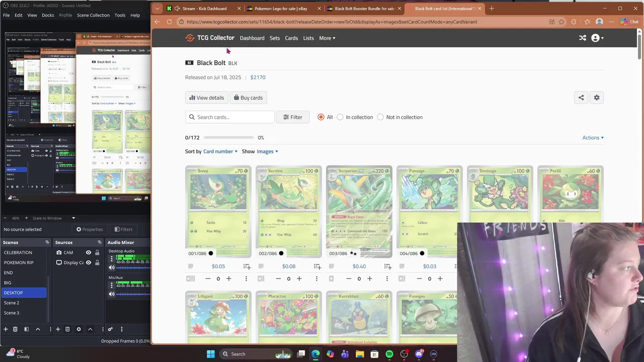Unlock the Display Capture source lock icon
This screenshot has height=362, width=644.
pyautogui.click(x=97, y=262)
